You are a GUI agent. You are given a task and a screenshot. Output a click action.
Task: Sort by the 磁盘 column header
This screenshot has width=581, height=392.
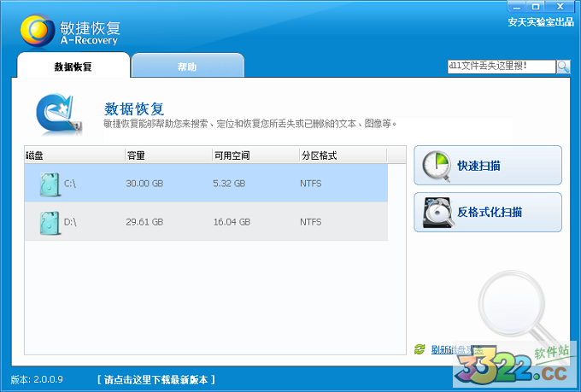(74, 155)
